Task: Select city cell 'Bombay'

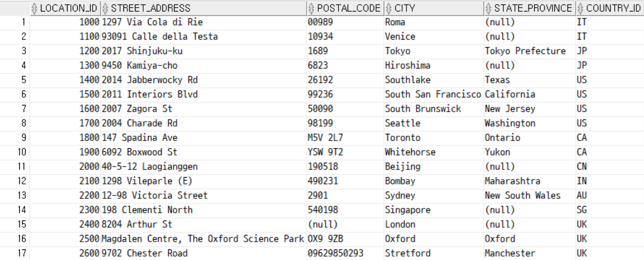Action: (x=434, y=181)
